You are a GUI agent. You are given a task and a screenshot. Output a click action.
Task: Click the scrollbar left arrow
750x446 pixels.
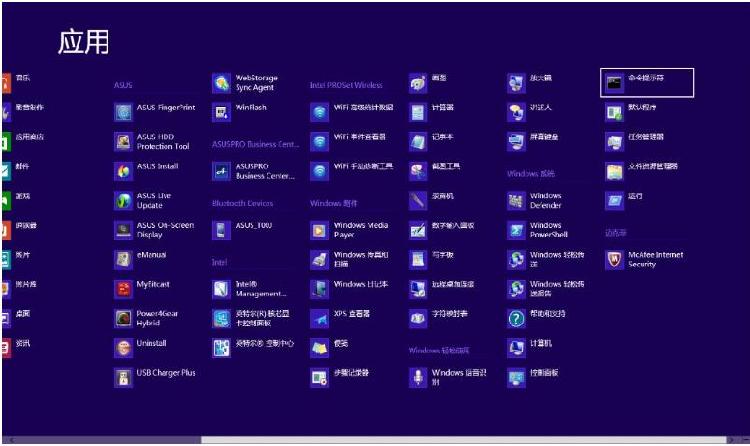pos(11,440)
